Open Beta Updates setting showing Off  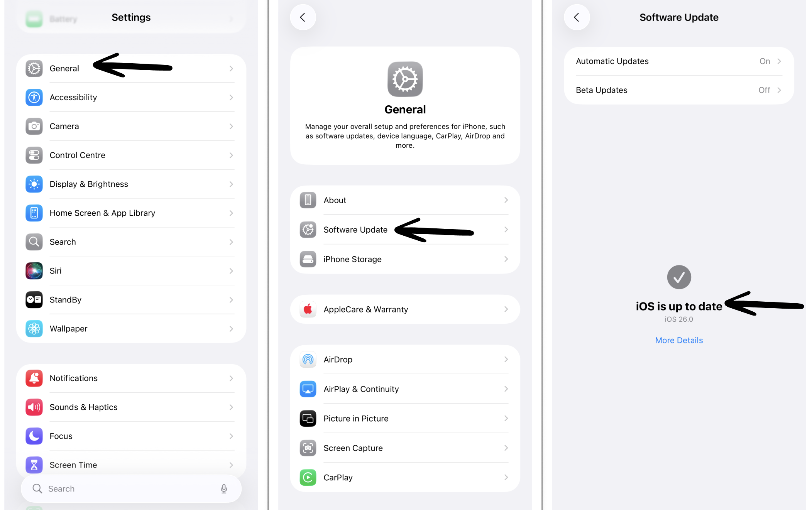[679, 90]
